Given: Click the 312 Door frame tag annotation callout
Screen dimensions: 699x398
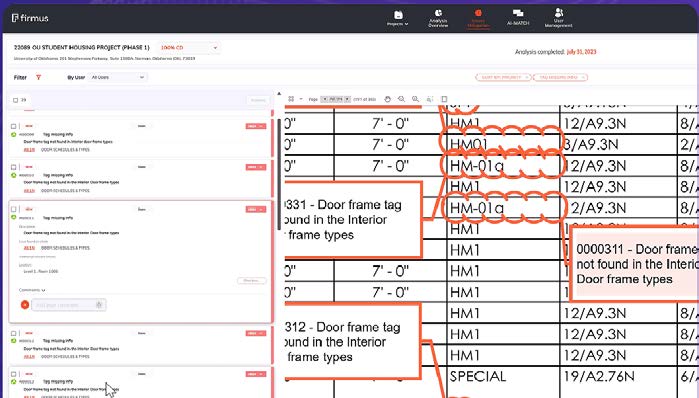Looking at the screenshot, I should click(352, 342).
